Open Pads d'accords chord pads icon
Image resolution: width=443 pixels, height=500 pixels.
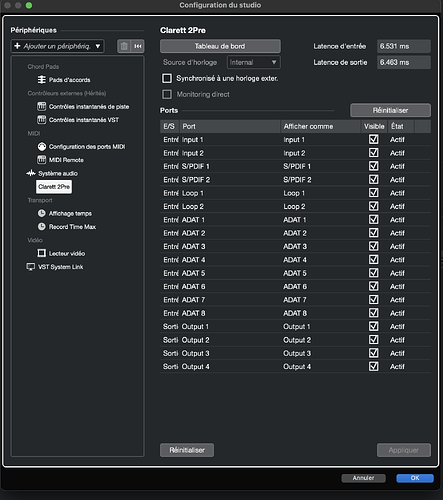[x=42, y=80]
